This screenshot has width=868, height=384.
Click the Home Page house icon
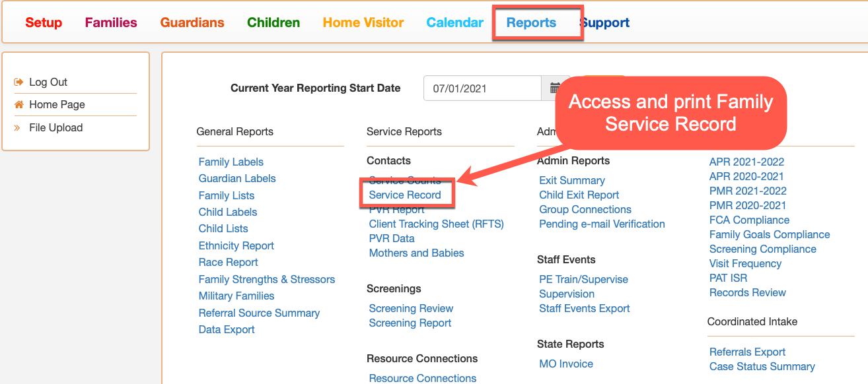click(x=18, y=104)
